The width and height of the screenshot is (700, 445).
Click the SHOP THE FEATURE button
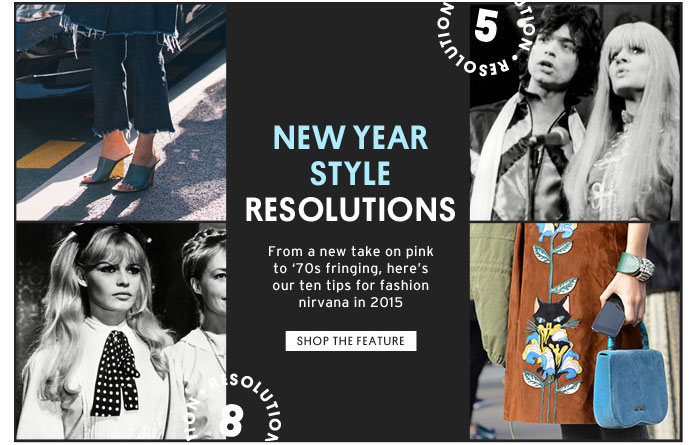point(351,341)
